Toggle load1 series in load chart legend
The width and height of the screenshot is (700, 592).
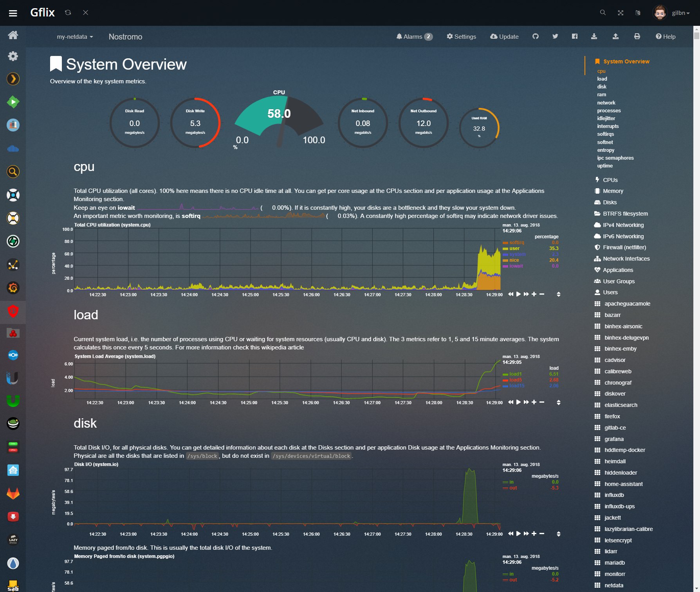click(515, 374)
